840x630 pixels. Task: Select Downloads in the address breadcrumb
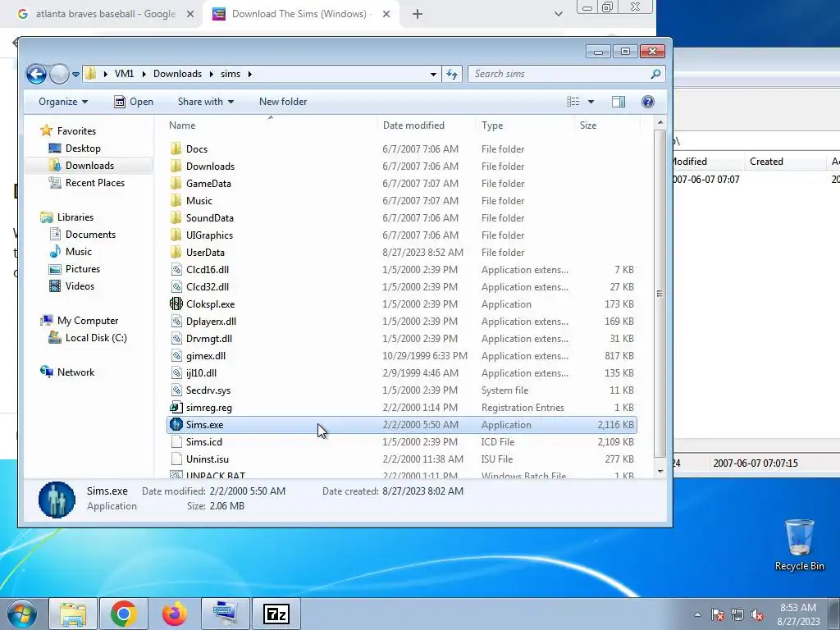(x=177, y=74)
